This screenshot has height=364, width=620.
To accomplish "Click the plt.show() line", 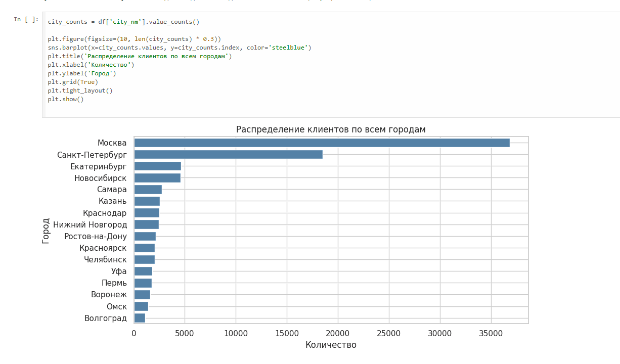I will (66, 99).
